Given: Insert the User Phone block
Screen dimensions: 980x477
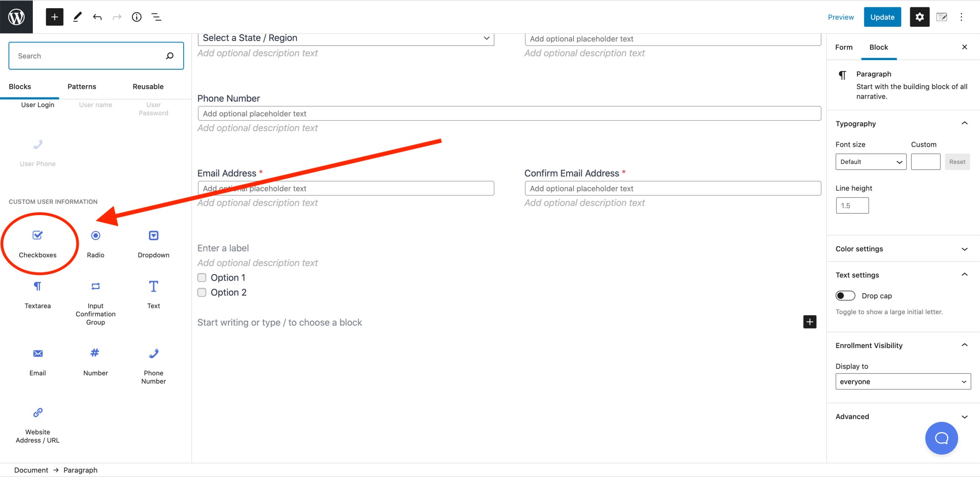Looking at the screenshot, I should [37, 153].
